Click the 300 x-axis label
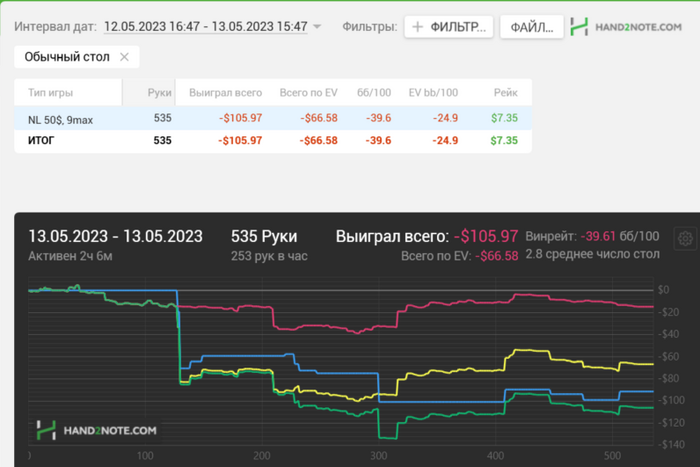700x467 pixels. 379,456
